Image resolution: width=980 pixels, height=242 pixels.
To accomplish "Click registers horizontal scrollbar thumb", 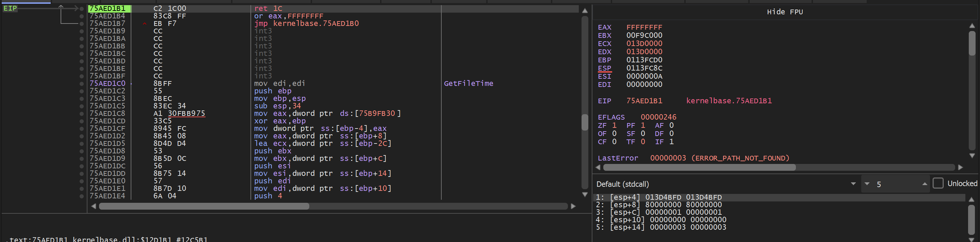I will point(699,167).
